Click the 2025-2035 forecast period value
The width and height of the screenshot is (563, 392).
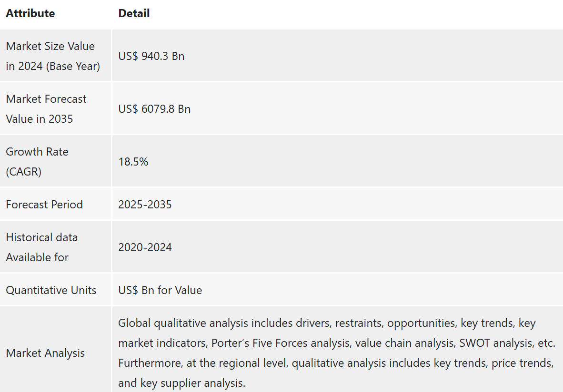[145, 205]
